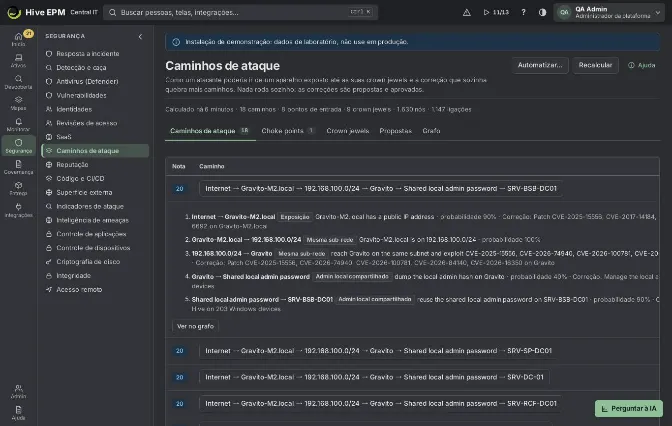The image size is (672, 426).
Task: Click the question mark help icon
Action: point(523,12)
